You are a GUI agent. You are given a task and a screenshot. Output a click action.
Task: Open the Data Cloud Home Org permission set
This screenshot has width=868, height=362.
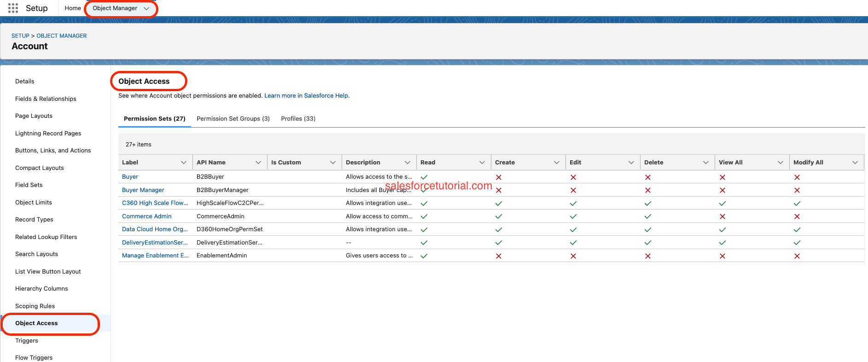pyautogui.click(x=155, y=229)
